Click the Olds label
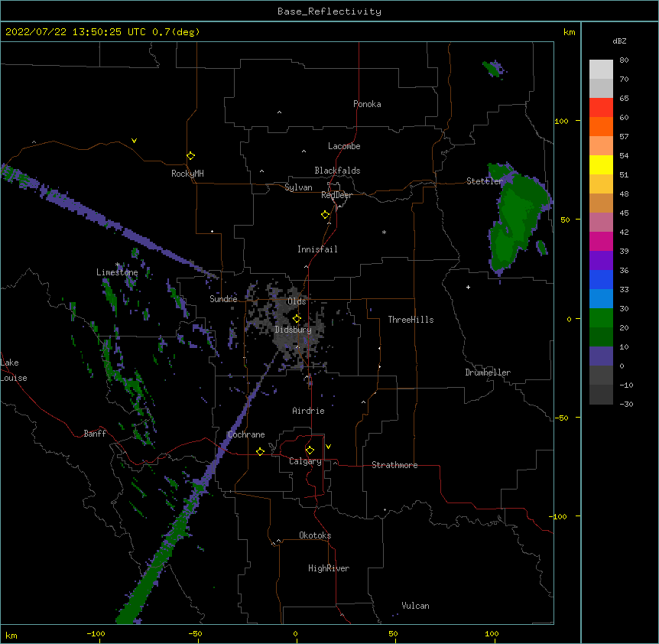 click(x=297, y=301)
